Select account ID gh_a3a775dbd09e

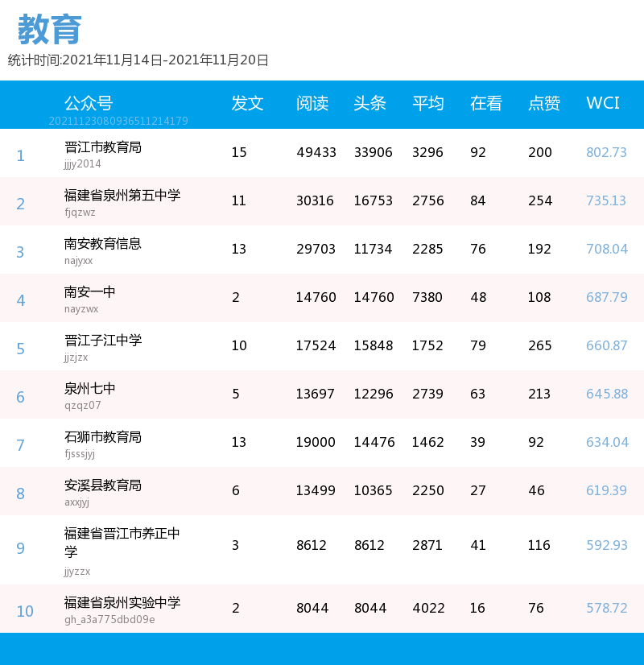click(x=109, y=620)
